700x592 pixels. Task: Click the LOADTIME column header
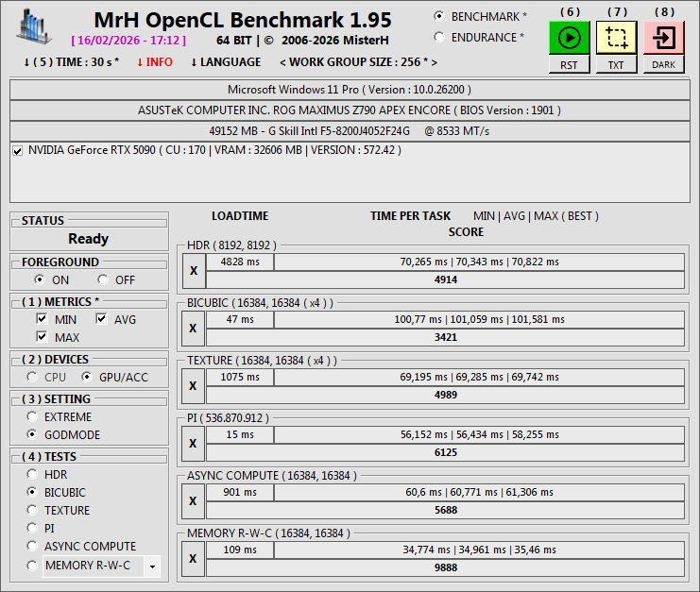[240, 216]
